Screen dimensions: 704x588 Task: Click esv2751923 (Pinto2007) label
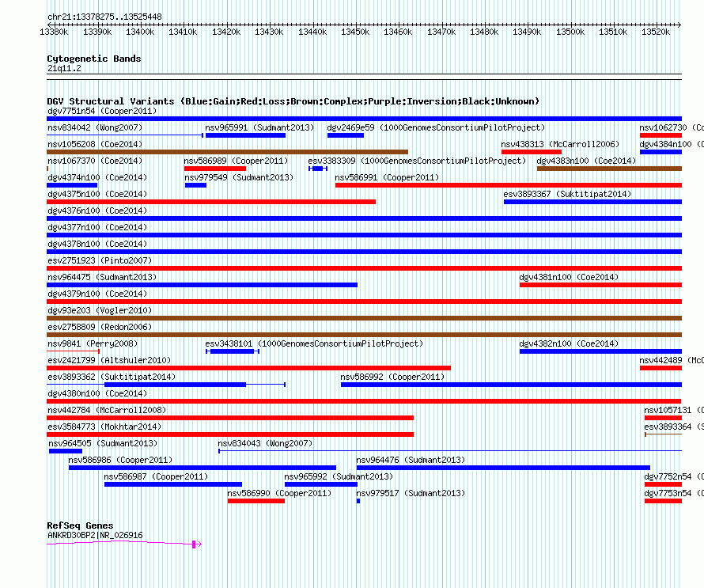tap(100, 260)
